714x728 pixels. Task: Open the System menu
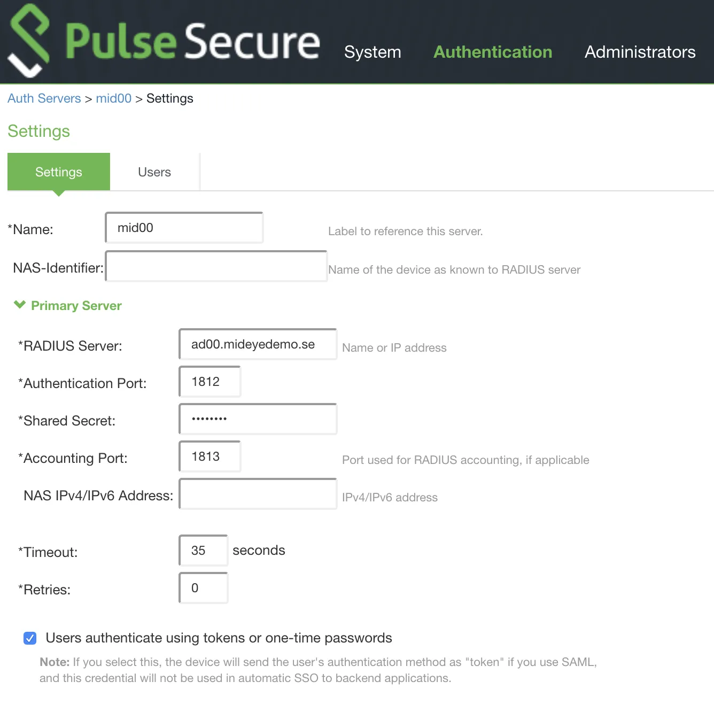(372, 52)
